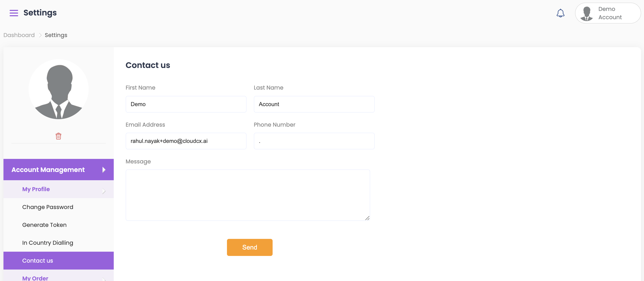Open the Demo Account user menu
The image size is (644, 281).
point(610,13)
